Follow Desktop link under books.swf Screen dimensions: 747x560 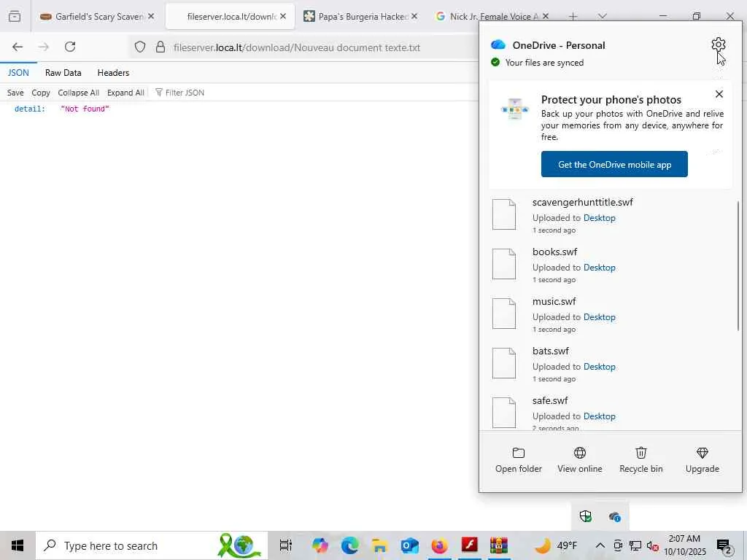600,267
